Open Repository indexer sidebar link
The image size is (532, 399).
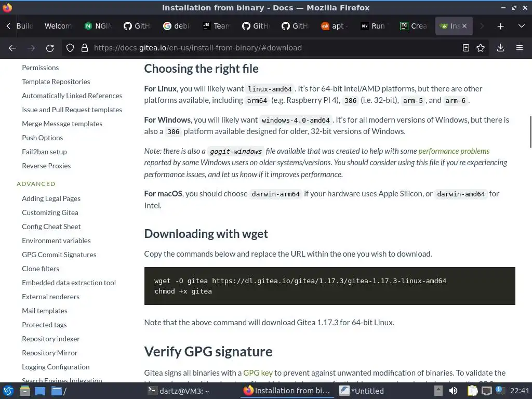point(51,339)
